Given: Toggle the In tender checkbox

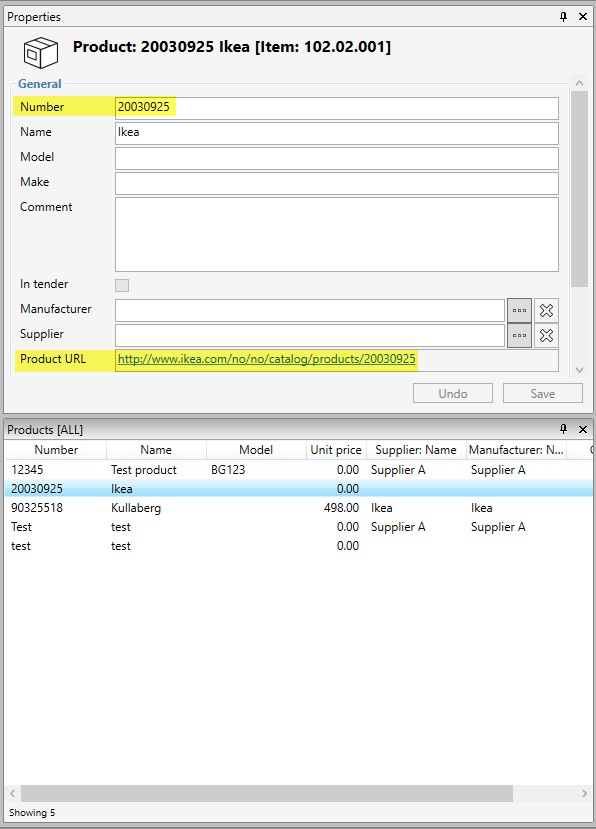Looking at the screenshot, I should pyautogui.click(x=122, y=285).
